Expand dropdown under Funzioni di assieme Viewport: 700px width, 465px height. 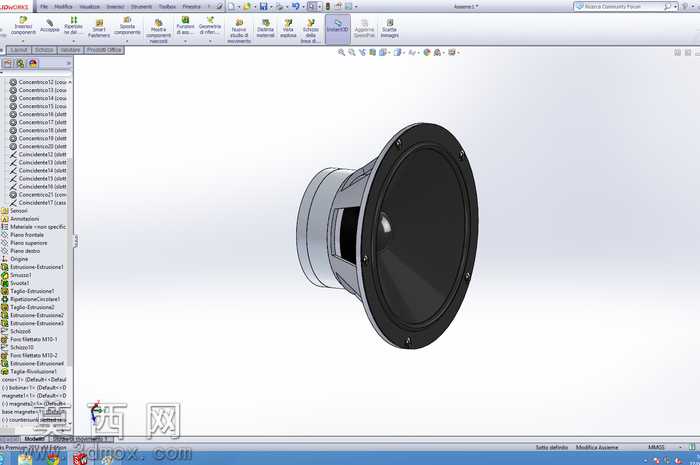click(185, 41)
